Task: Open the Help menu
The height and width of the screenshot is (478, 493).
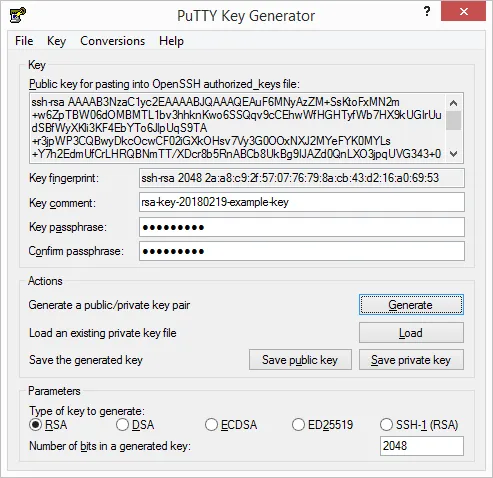Action: coord(171,41)
